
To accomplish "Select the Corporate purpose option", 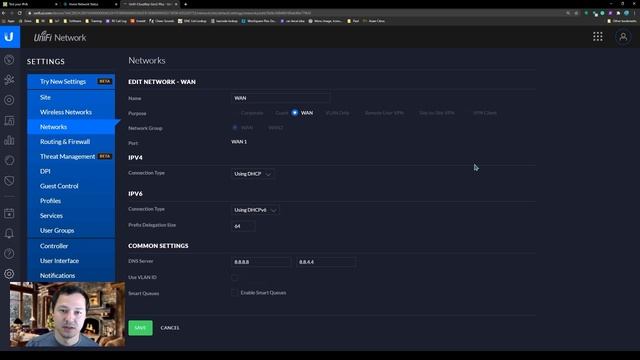I will coord(252,113).
